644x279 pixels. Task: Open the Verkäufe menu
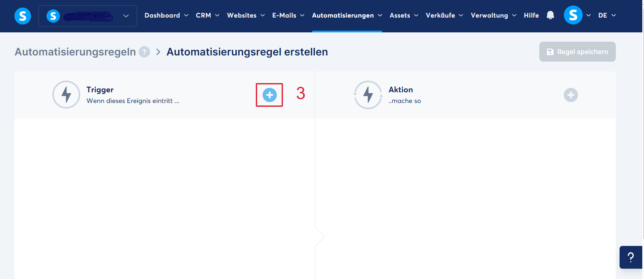click(x=444, y=15)
